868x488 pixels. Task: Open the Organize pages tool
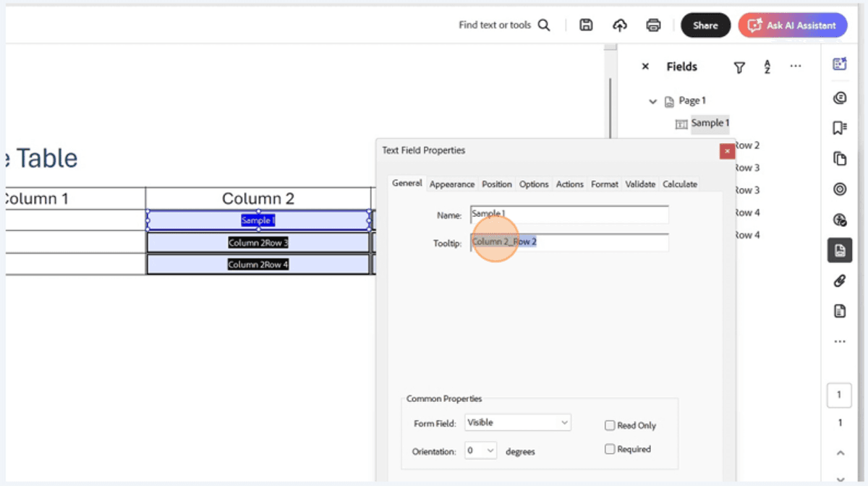click(x=839, y=158)
